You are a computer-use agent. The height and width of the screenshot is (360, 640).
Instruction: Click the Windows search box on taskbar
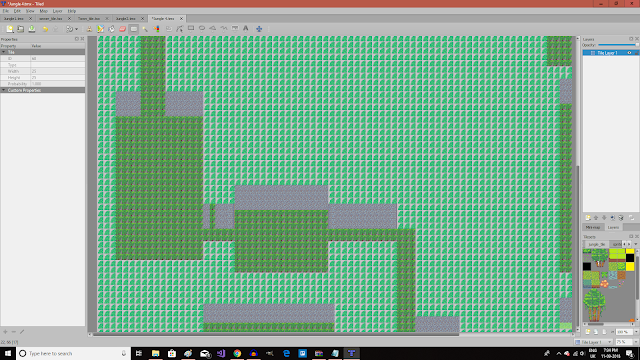coord(73,353)
